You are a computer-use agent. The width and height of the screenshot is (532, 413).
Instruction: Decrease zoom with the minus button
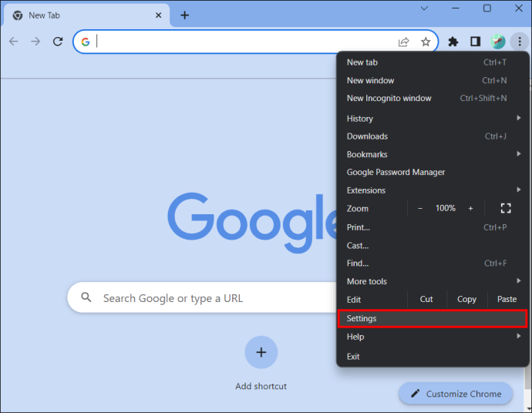click(x=420, y=208)
